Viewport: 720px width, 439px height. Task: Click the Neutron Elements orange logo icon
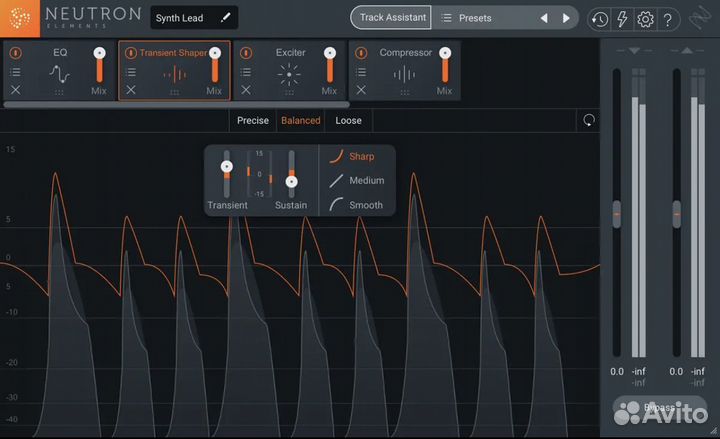pyautogui.click(x=20, y=18)
